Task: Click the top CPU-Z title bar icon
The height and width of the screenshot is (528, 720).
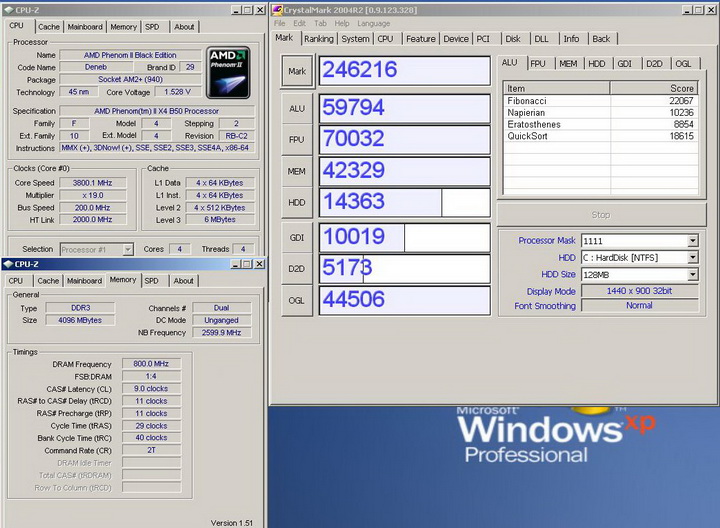Action: point(8,10)
